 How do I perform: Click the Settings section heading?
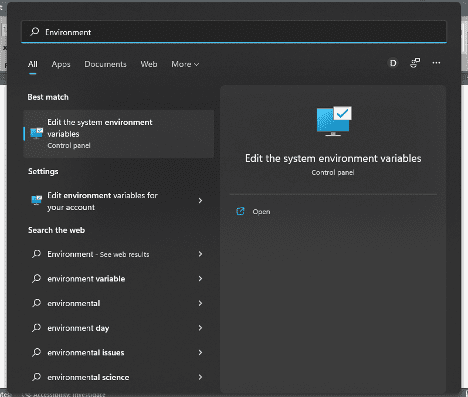(43, 171)
